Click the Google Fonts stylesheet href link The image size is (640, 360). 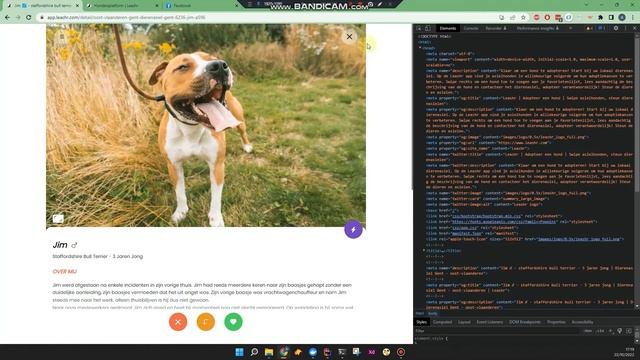[x=504, y=222]
